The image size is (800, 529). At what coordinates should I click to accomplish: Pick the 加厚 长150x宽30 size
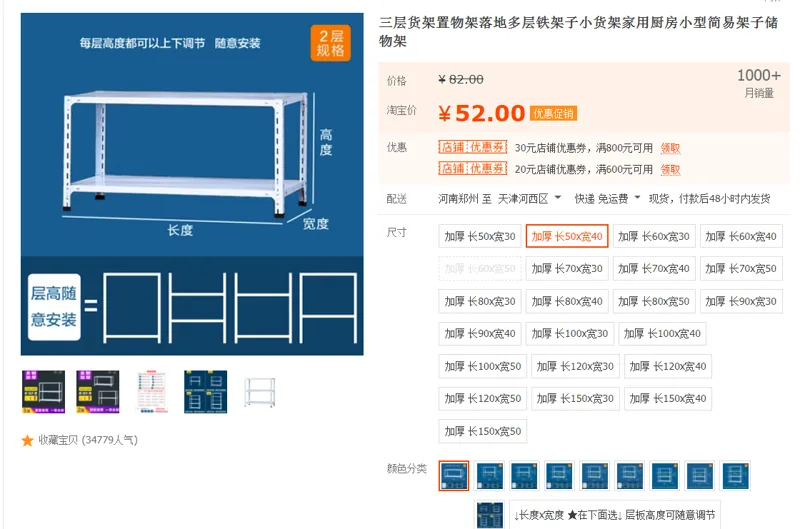[x=575, y=398]
